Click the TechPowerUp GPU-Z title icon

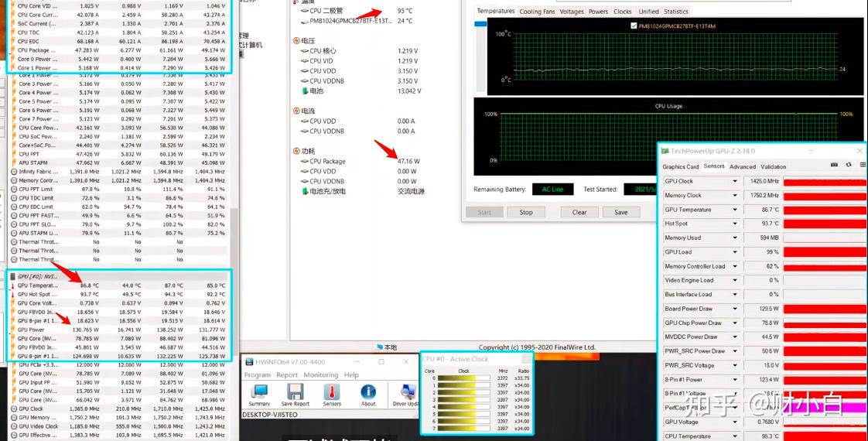coord(665,151)
